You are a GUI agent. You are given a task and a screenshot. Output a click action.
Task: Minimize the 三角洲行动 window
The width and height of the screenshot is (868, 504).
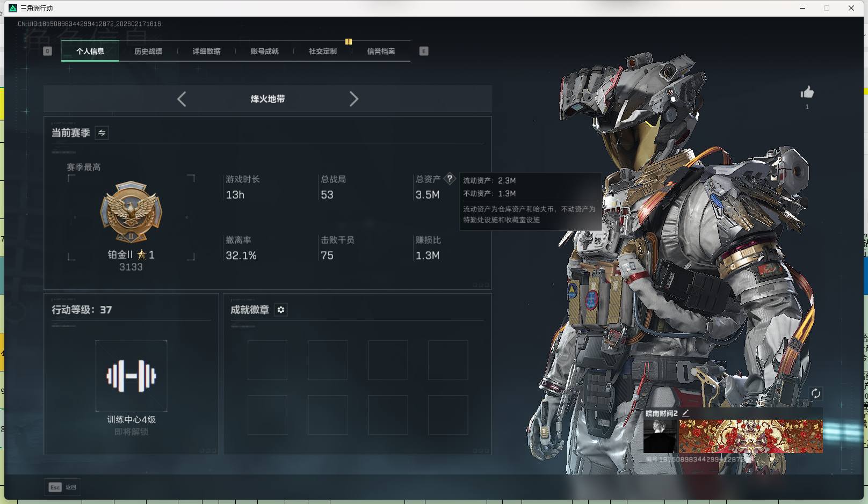tap(802, 8)
